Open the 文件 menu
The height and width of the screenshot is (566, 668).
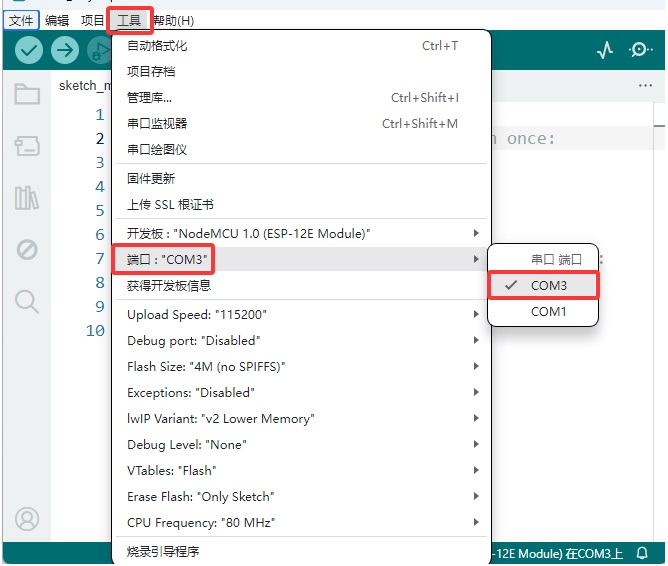point(21,20)
